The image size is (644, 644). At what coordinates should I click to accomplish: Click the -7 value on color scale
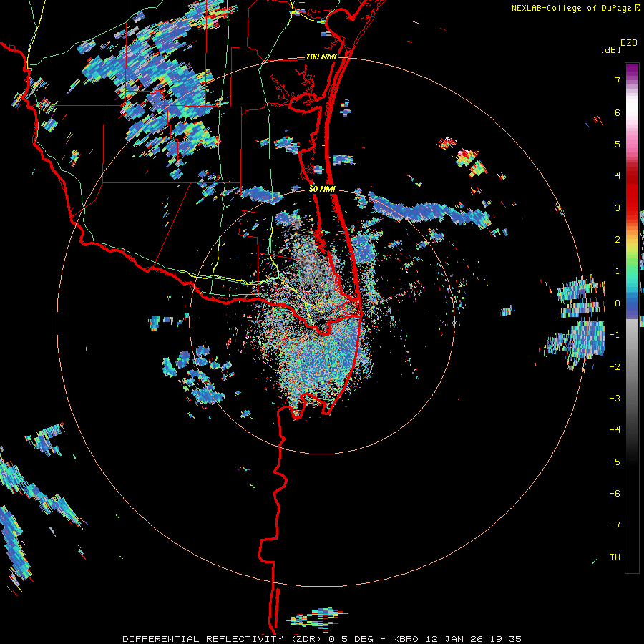[x=615, y=525]
